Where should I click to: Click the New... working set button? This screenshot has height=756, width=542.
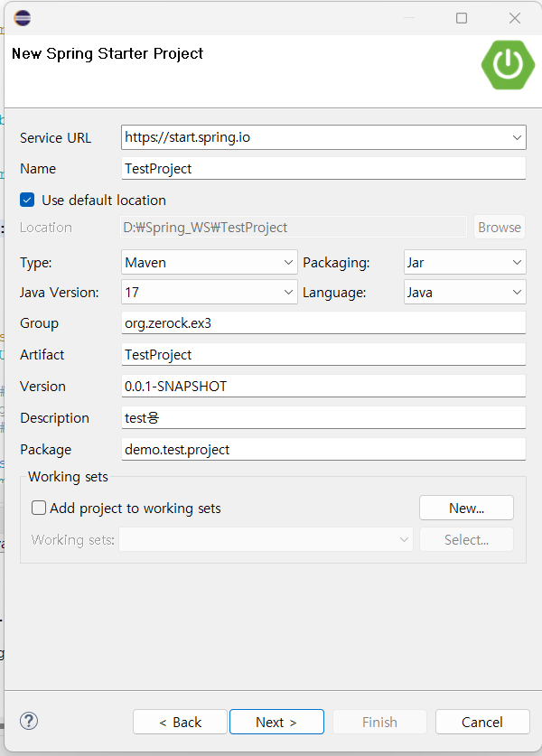[466, 508]
